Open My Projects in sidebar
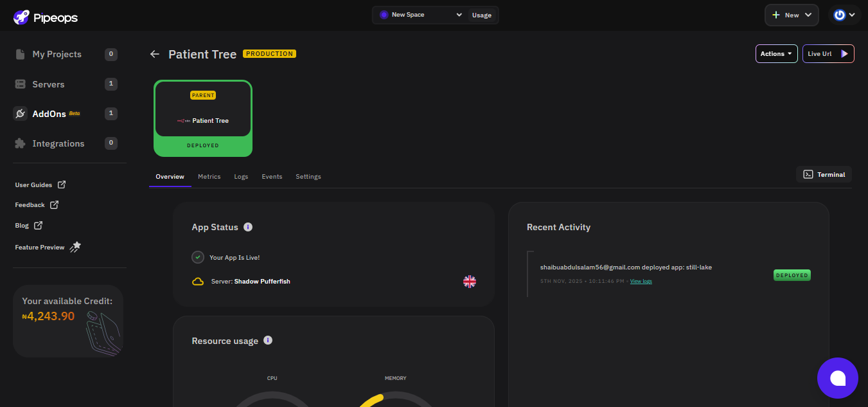 coord(66,55)
